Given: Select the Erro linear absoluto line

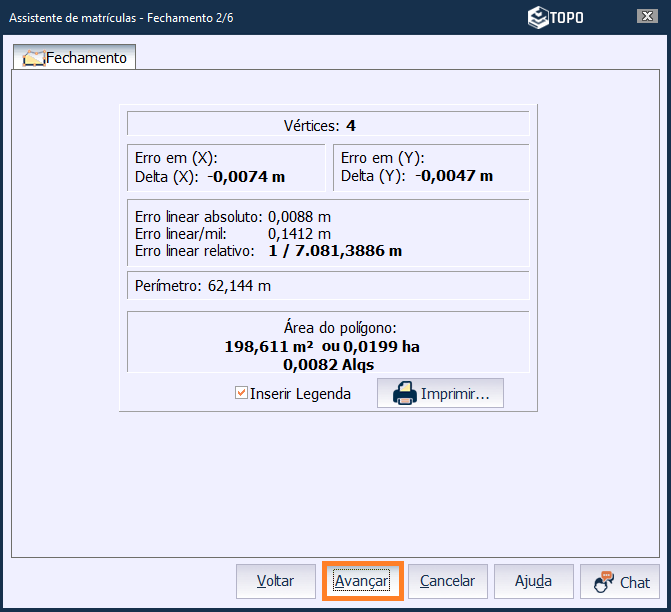Looking at the screenshot, I should 233,216.
